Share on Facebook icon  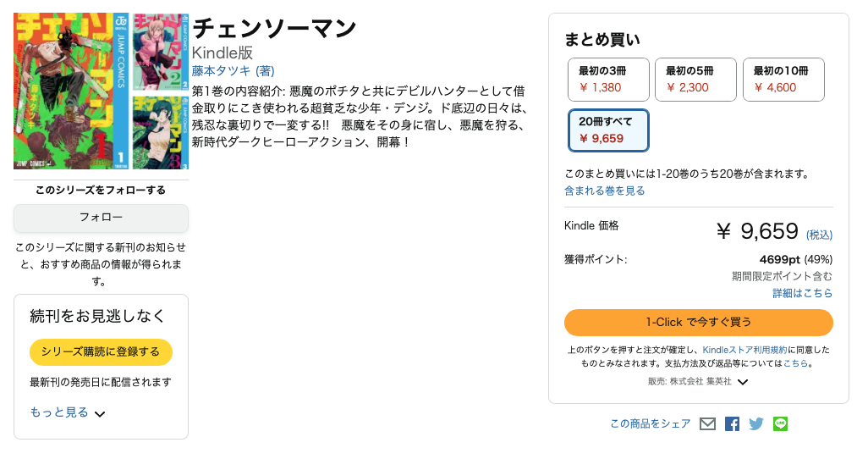(x=732, y=424)
